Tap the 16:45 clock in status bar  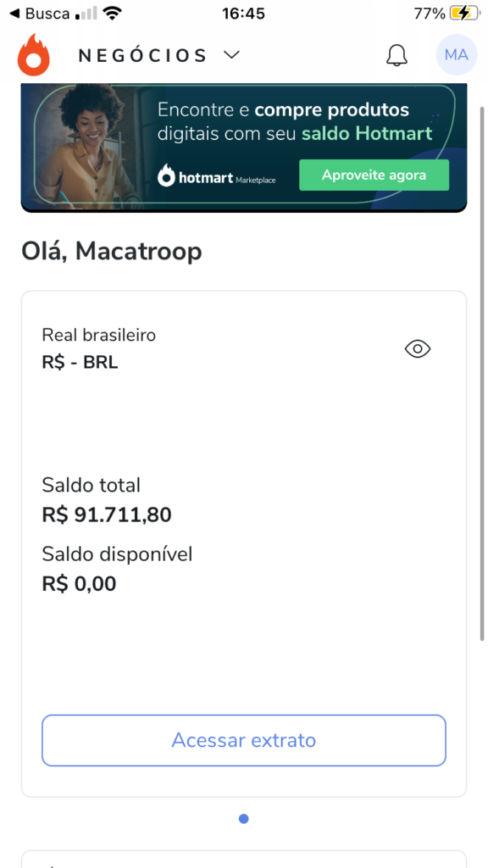click(x=243, y=14)
